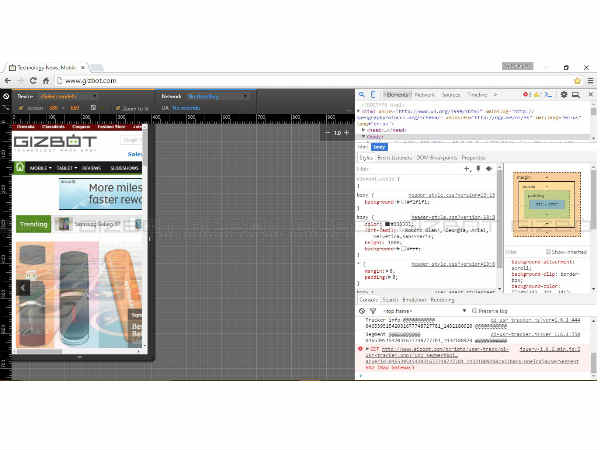
Task: Click the color #333333 swatch
Action: [387, 224]
